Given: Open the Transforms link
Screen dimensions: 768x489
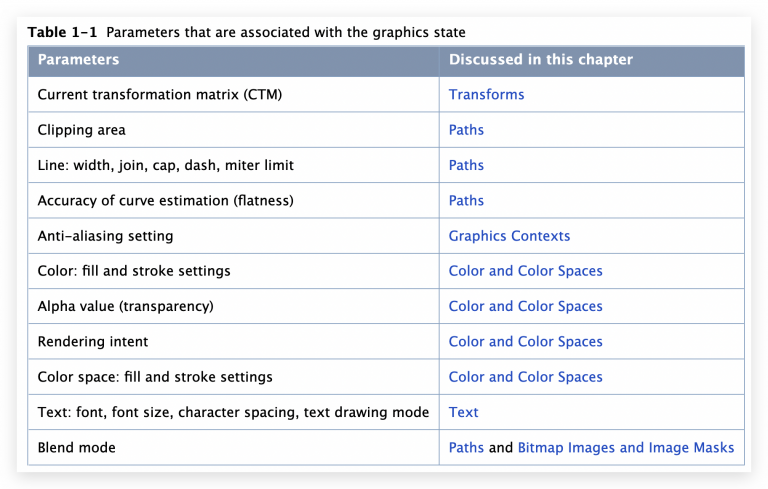Looking at the screenshot, I should pos(486,95).
